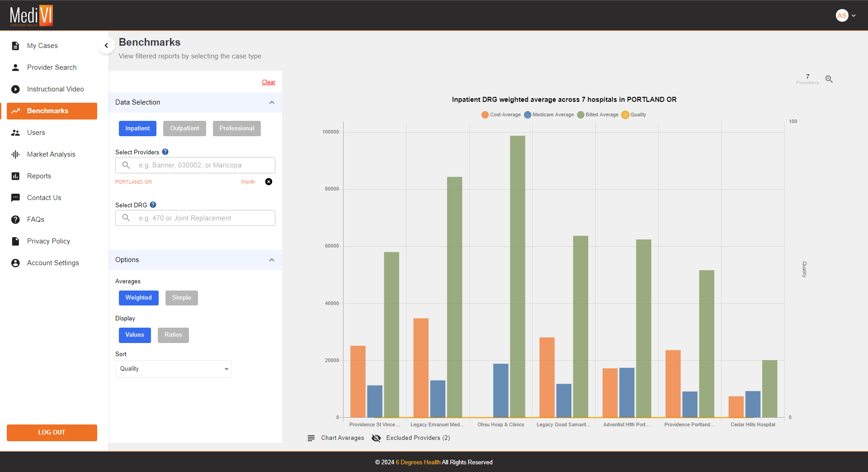Open the Sort by Quality dropdown
Image resolution: width=868 pixels, height=472 pixels.
point(174,369)
